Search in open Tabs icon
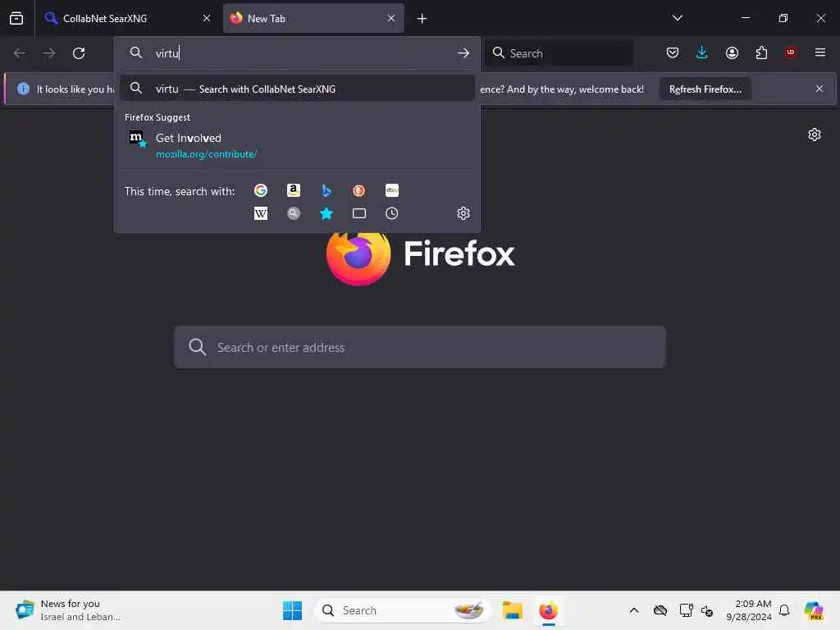Image resolution: width=840 pixels, height=630 pixels. [x=359, y=213]
